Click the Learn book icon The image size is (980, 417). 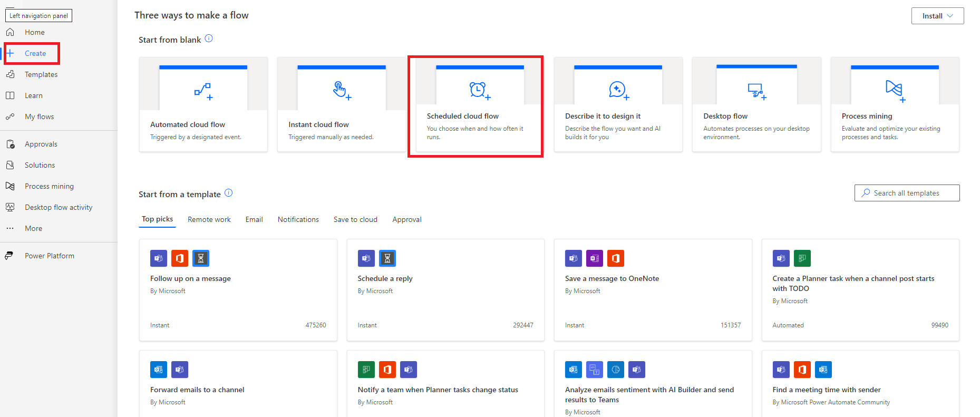pos(10,95)
